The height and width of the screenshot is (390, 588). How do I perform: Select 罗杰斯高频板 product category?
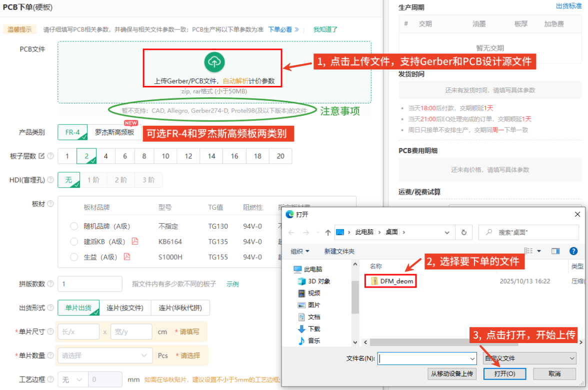coord(114,133)
